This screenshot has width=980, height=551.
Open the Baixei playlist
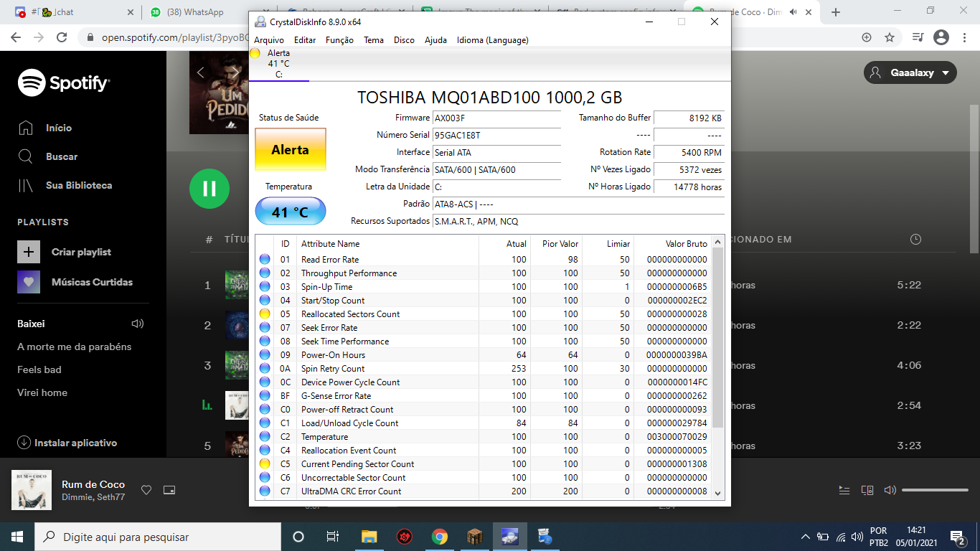pyautogui.click(x=31, y=324)
